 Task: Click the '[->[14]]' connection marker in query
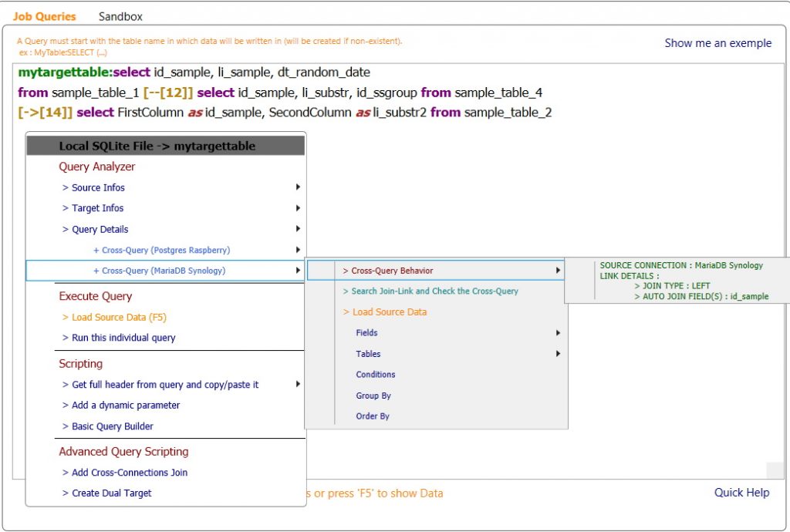point(46,113)
